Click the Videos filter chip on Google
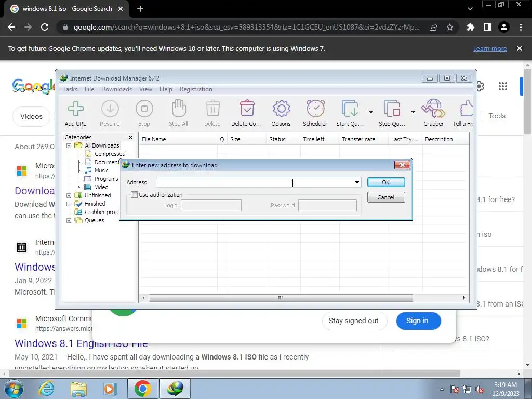 [31, 116]
